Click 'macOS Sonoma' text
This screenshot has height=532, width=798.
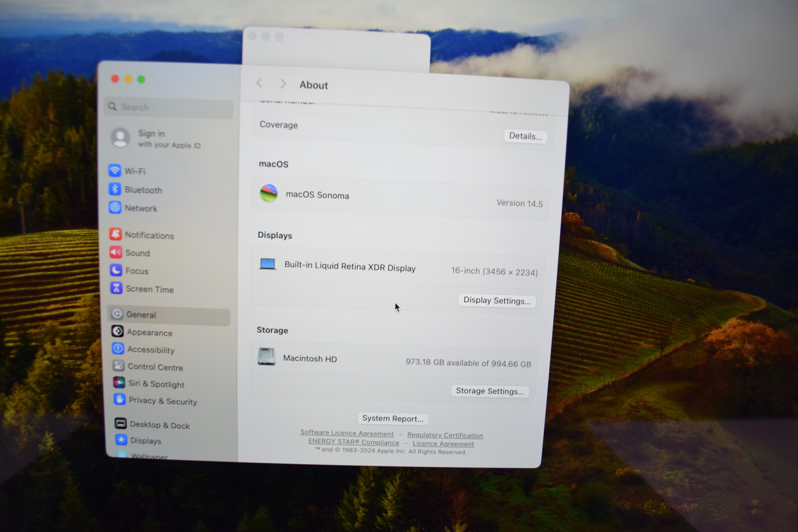[x=317, y=195]
